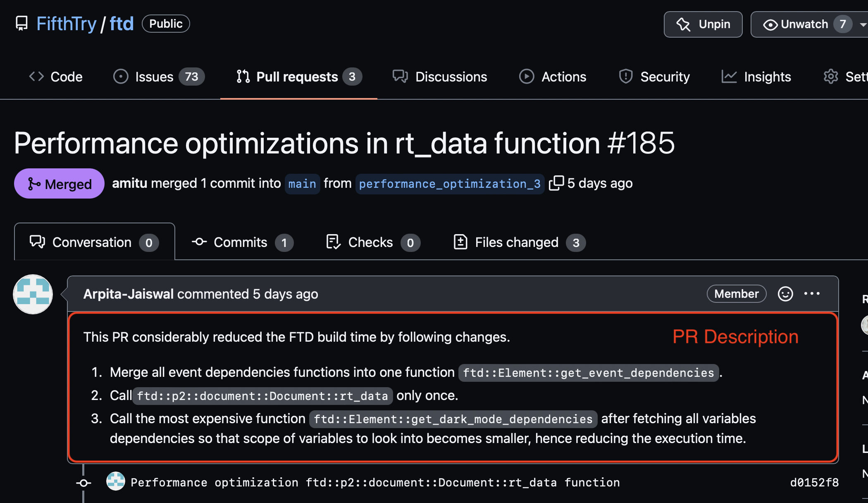Click the performance_optimization_3 branch link

pos(449,184)
